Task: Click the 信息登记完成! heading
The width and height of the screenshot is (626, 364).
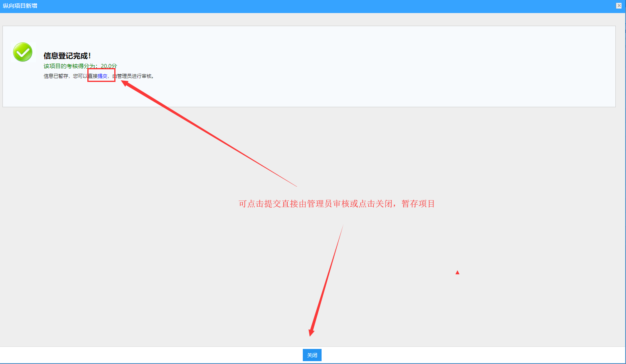Action: pyautogui.click(x=67, y=56)
